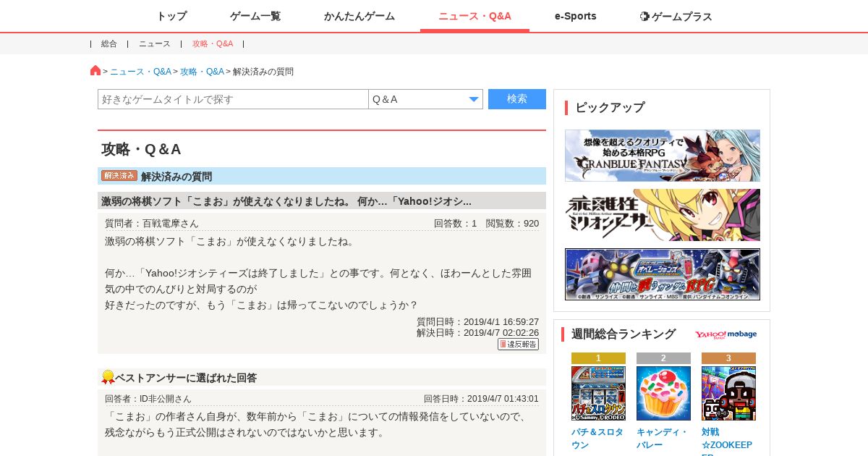Click the 解決済みの質問 section heading

pyautogui.click(x=176, y=177)
